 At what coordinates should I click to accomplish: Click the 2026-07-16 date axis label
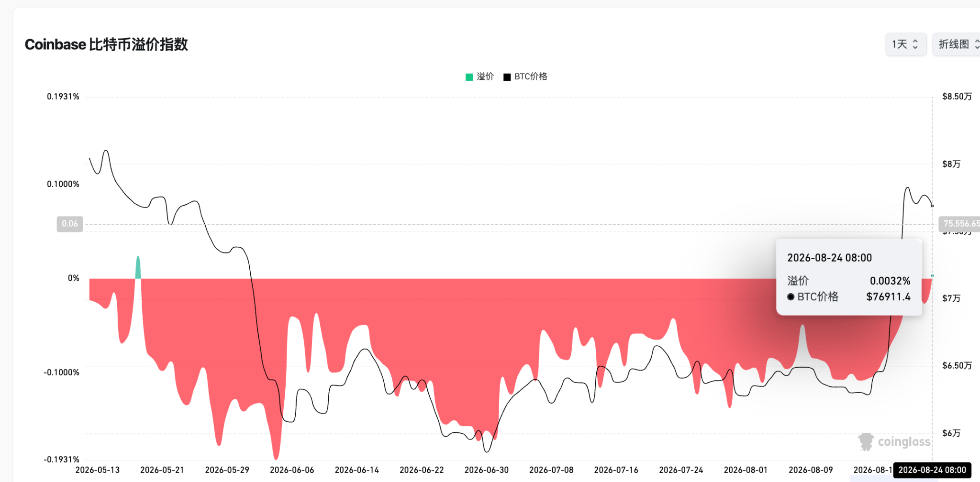click(616, 470)
